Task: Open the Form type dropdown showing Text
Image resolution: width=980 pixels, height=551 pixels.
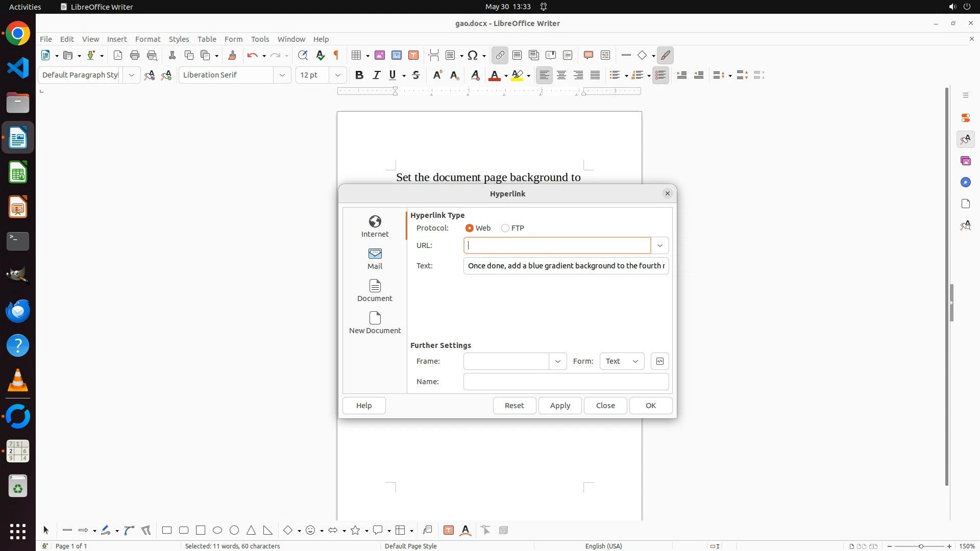Action: (x=622, y=361)
